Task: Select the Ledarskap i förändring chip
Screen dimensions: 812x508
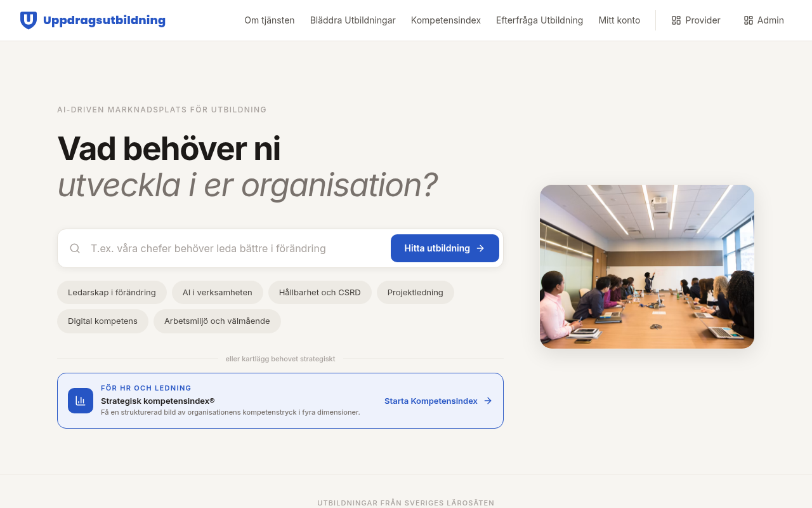Action: pos(112,293)
